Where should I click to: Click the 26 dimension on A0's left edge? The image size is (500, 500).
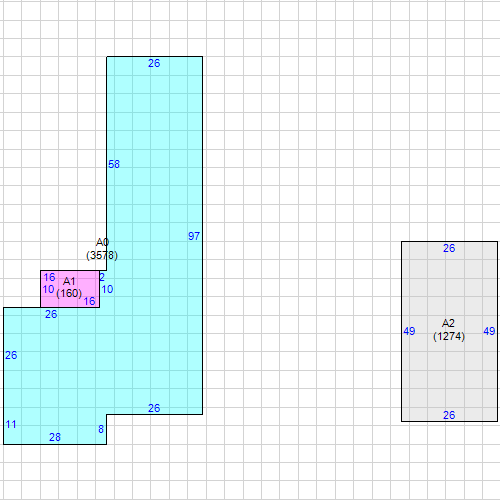pos(11,355)
